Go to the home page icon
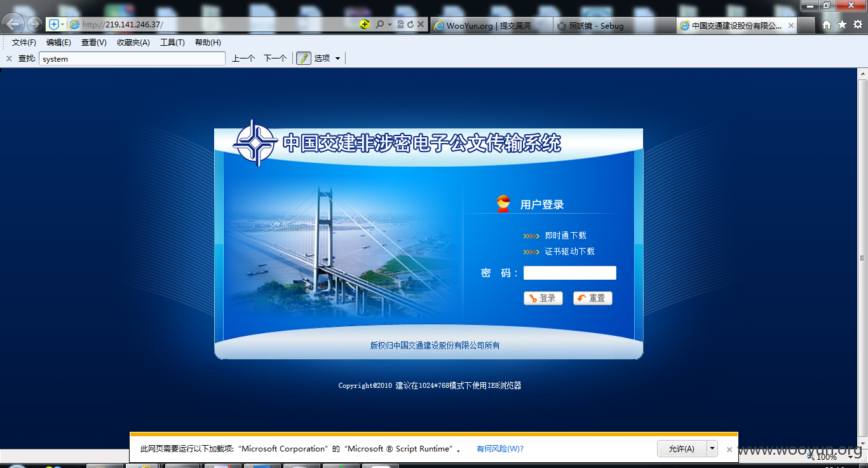Image resolution: width=868 pixels, height=468 pixels. (x=827, y=25)
